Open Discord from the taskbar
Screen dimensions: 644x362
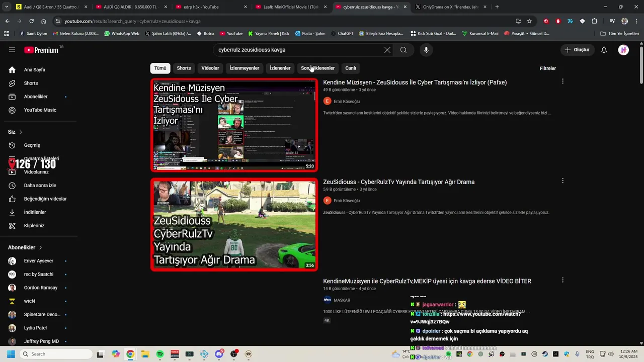click(219, 354)
